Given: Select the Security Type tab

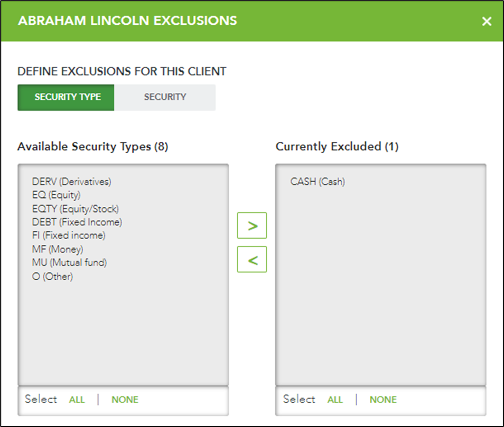Looking at the screenshot, I should [x=66, y=97].
